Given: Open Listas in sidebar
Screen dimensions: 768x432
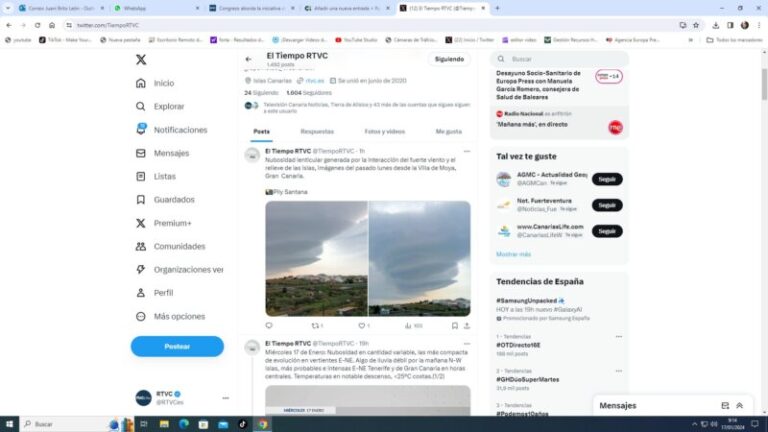Looking at the screenshot, I should click(155, 176).
